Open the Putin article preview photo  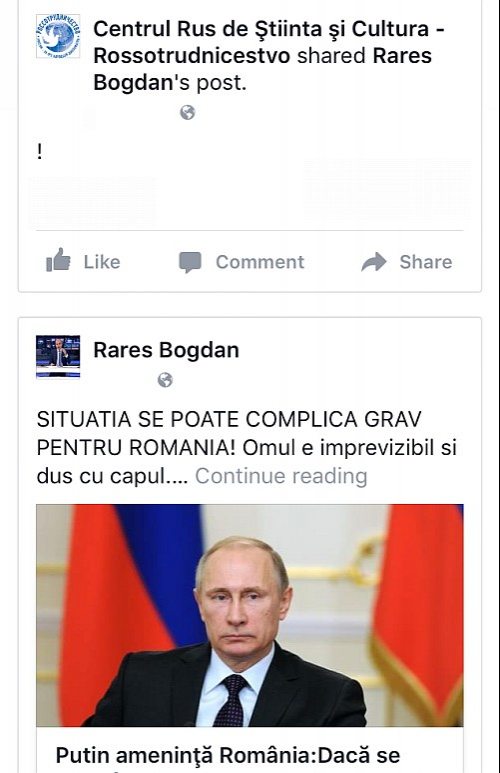[x=250, y=615]
